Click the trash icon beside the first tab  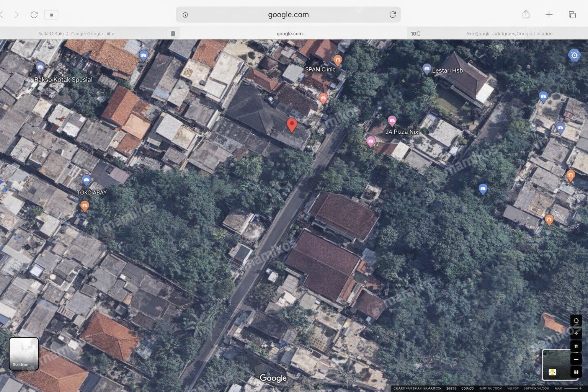[x=173, y=34]
